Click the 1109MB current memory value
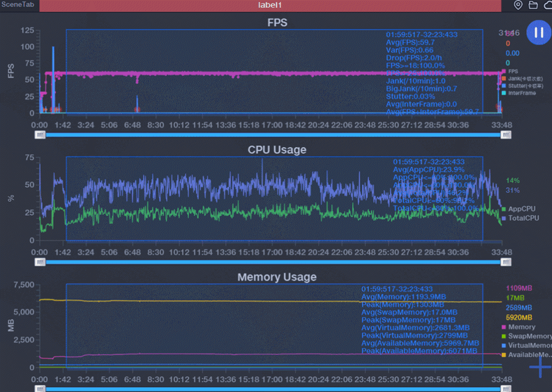 pyautogui.click(x=519, y=288)
